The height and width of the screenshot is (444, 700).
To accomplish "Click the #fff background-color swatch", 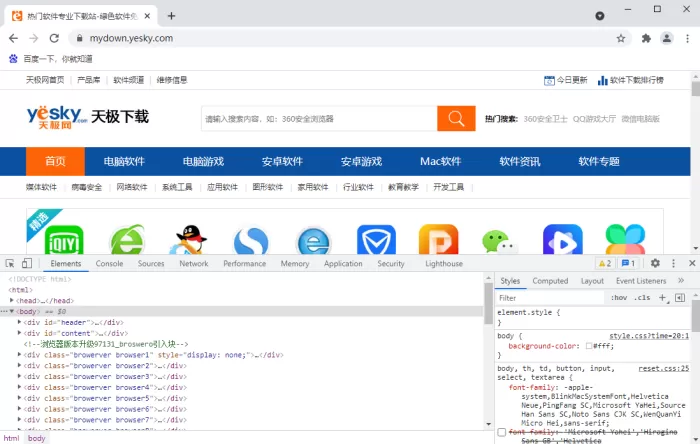I will click(x=589, y=346).
